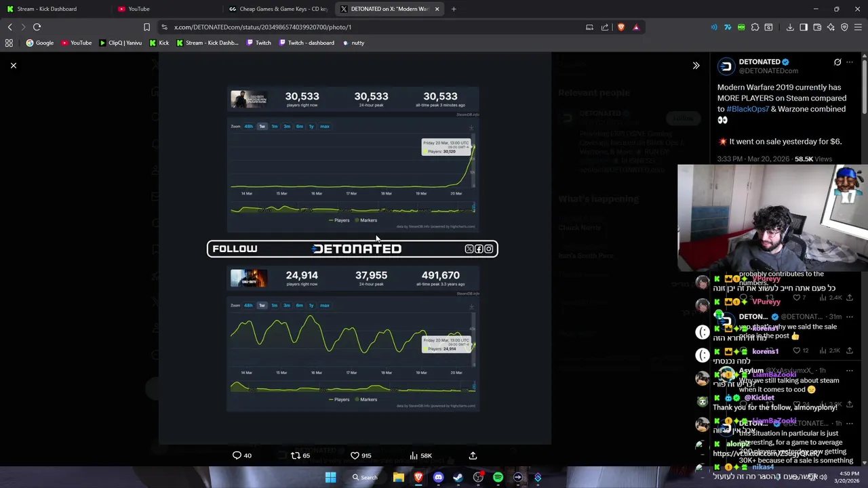Viewport: 868px width, 488px height.
Task: Click the green NDI extension icon
Action: tap(741, 27)
